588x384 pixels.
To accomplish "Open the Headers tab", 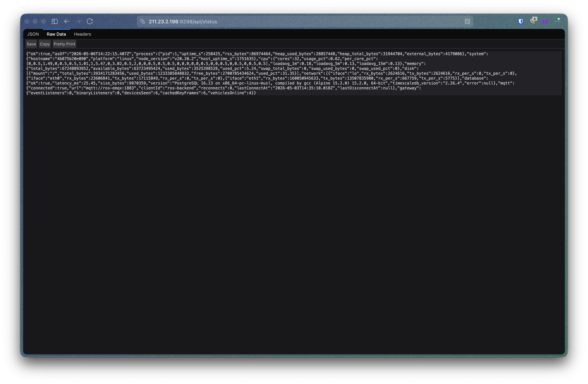I will [x=83, y=34].
